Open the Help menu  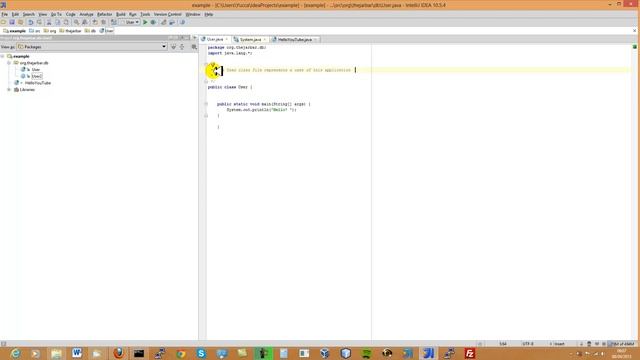point(209,14)
